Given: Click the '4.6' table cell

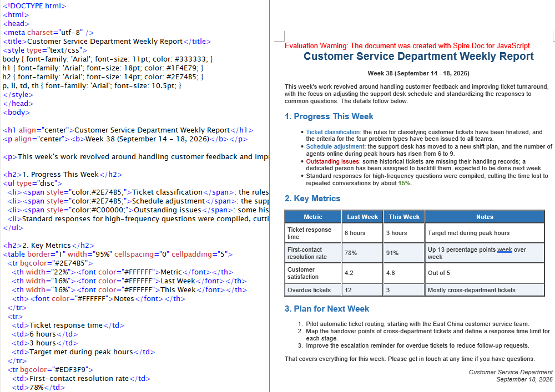Looking at the screenshot, I should [404, 273].
